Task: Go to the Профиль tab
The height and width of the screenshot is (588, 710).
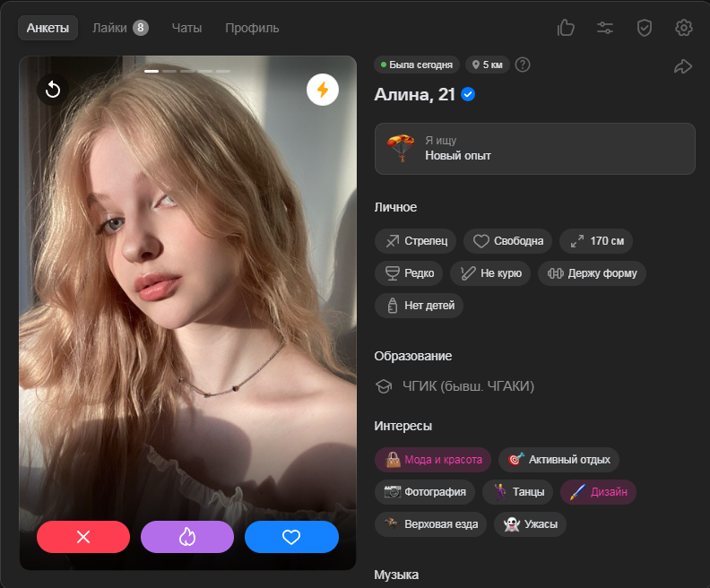Action: point(252,28)
